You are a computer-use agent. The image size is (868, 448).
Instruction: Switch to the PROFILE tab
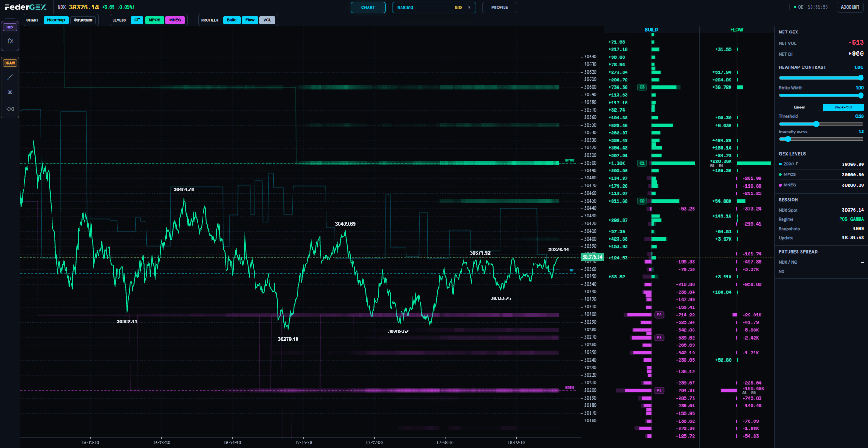(500, 7)
